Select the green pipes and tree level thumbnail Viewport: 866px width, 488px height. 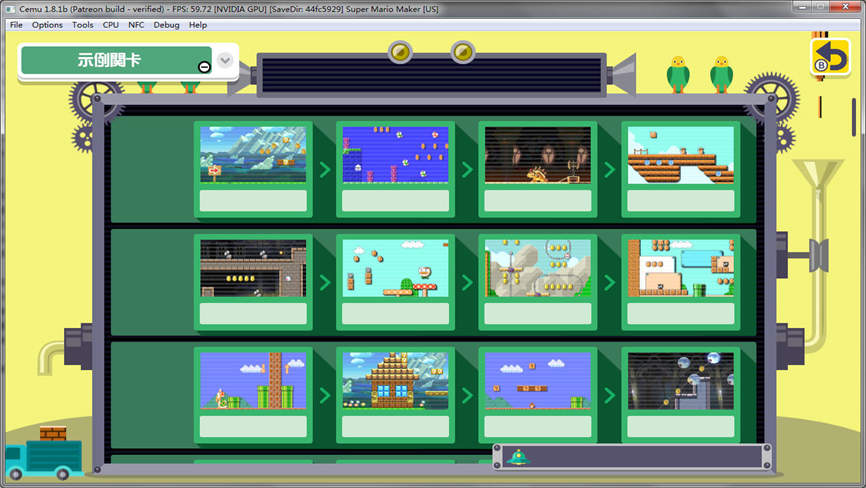click(x=253, y=381)
